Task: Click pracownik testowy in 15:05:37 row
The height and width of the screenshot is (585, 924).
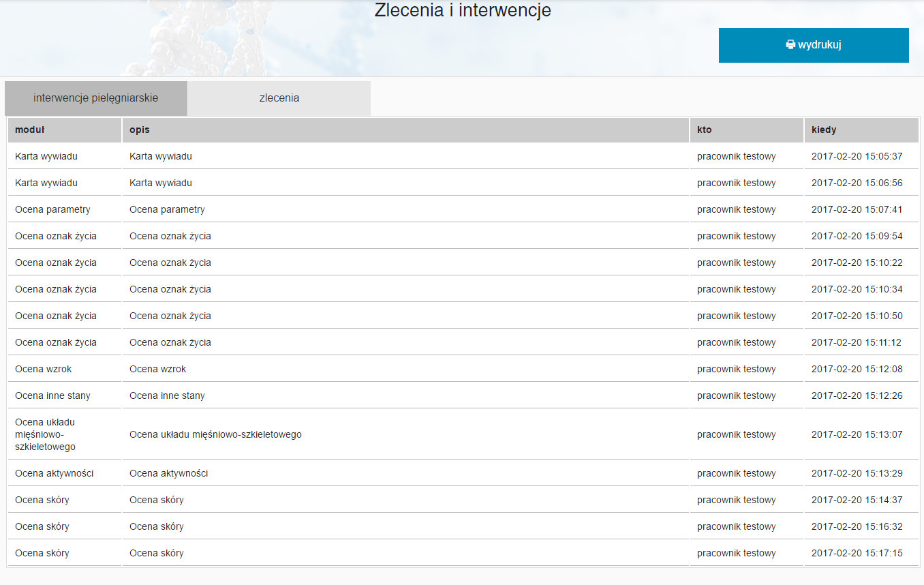Action: (x=737, y=156)
